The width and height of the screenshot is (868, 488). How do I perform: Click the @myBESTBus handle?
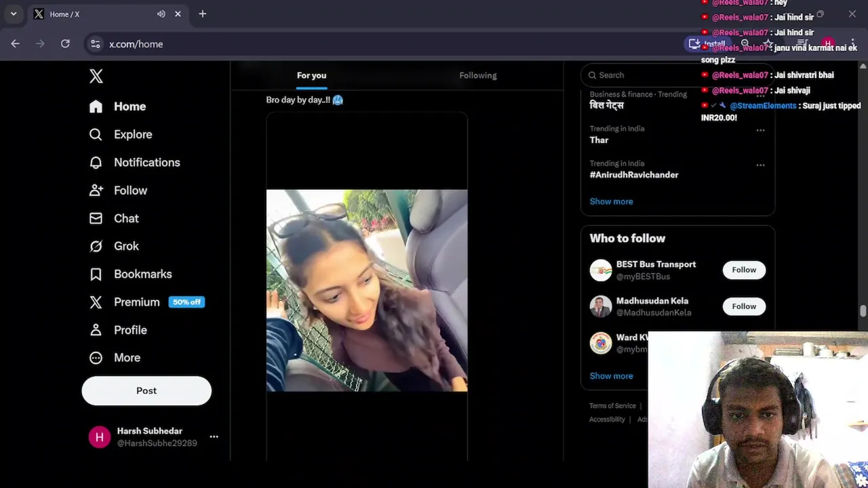pos(643,277)
